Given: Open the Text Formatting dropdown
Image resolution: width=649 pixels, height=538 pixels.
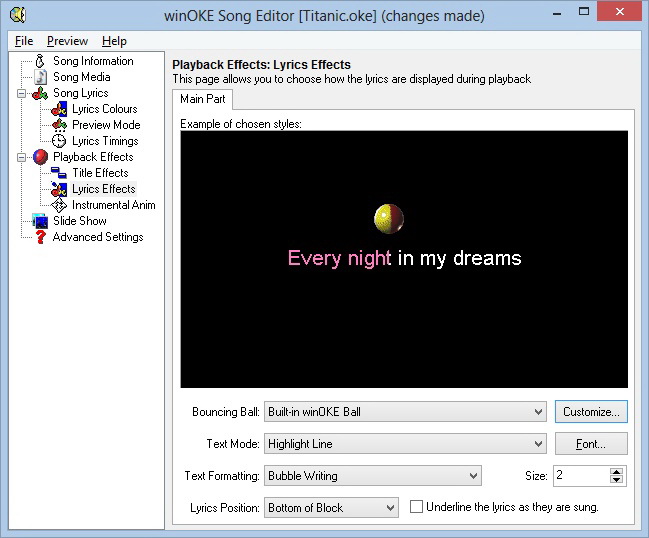Looking at the screenshot, I should click(x=373, y=476).
